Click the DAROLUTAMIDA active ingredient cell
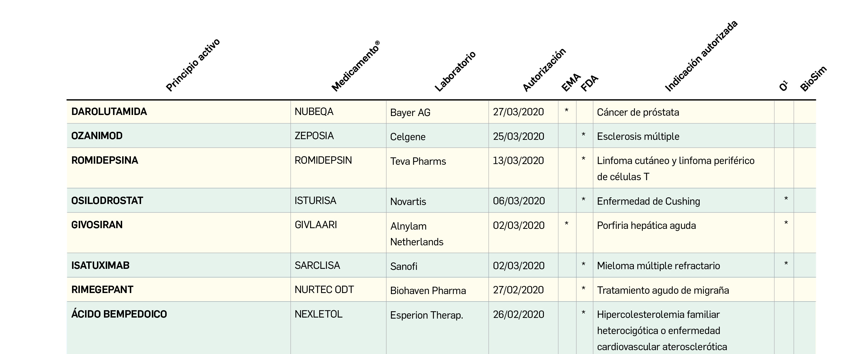The image size is (868, 354). [109, 112]
